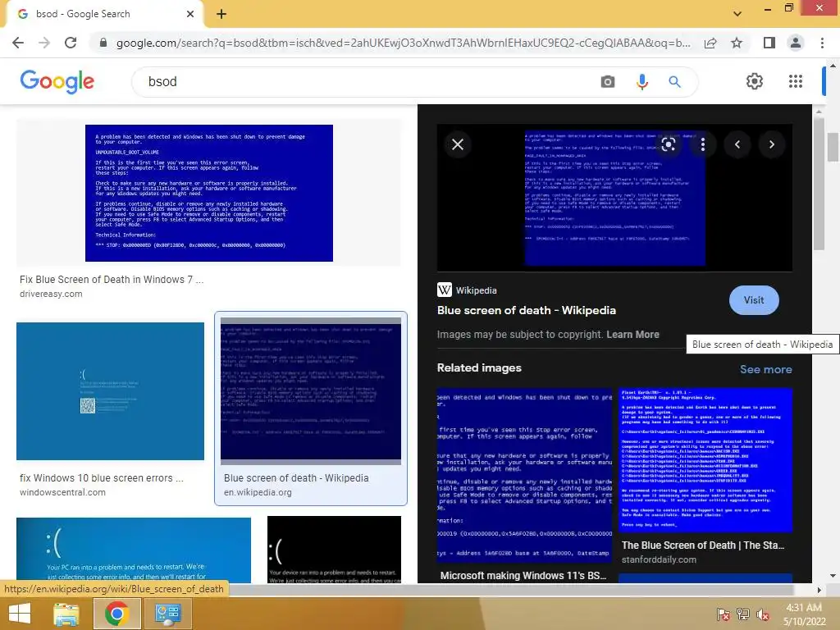The image size is (840, 630).
Task: Open Microsoft making Windows 11's BS related image
Action: coord(524,476)
